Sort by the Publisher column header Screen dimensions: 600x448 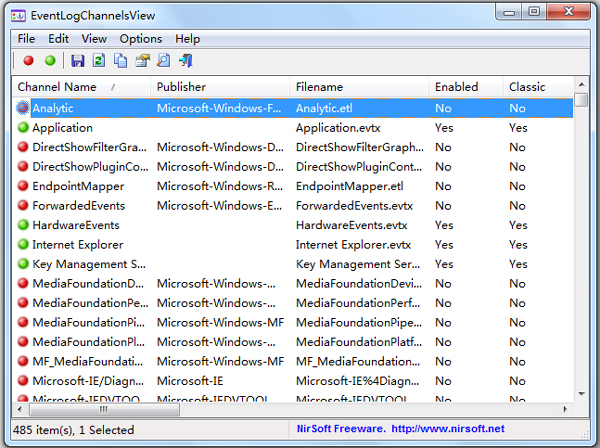click(220, 87)
